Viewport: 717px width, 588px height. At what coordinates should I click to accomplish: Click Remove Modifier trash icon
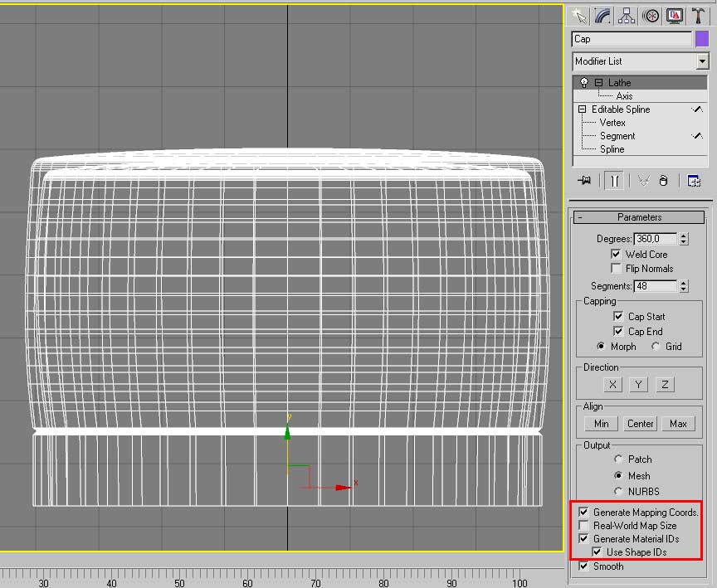(663, 181)
